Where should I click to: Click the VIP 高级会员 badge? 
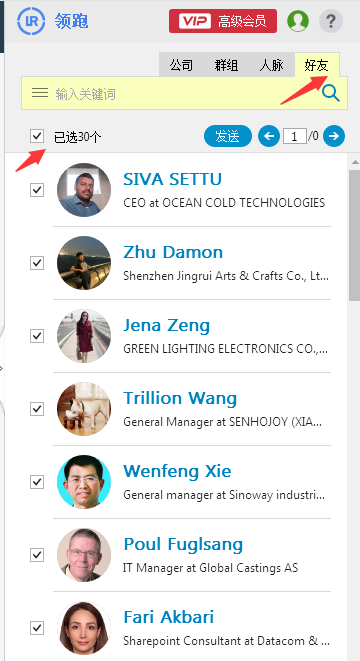(223, 21)
